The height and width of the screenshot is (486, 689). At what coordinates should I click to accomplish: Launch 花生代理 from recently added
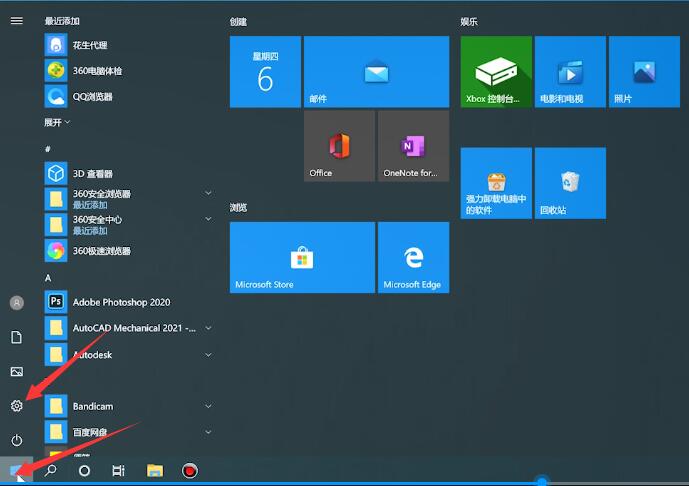pyautogui.click(x=128, y=45)
